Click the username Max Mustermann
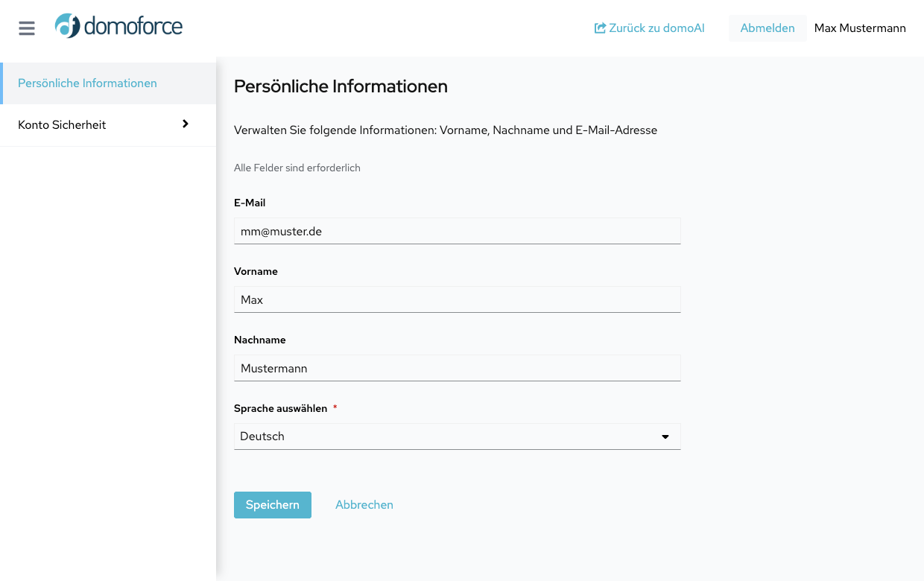924x581 pixels. click(860, 28)
